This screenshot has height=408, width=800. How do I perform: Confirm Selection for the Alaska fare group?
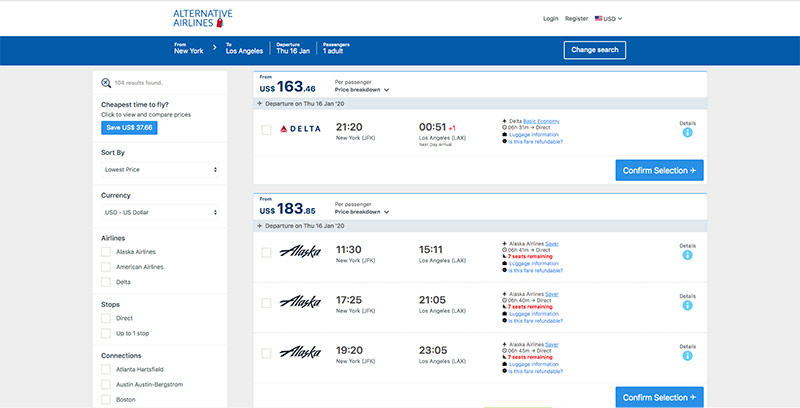(659, 397)
